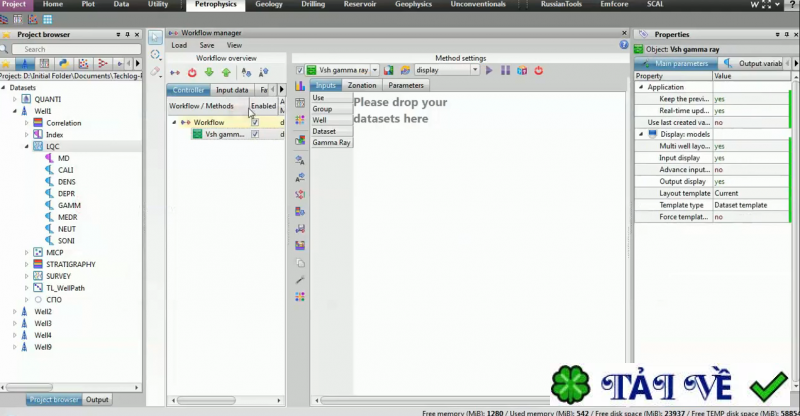Click the workflow link icon in Workflow overview toolbar
This screenshot has height=416, width=800.
click(x=175, y=72)
